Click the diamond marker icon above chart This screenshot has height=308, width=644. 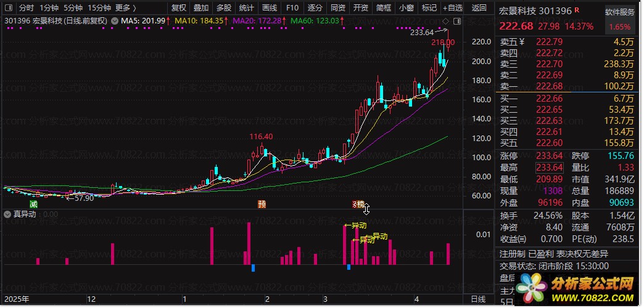tap(447, 21)
